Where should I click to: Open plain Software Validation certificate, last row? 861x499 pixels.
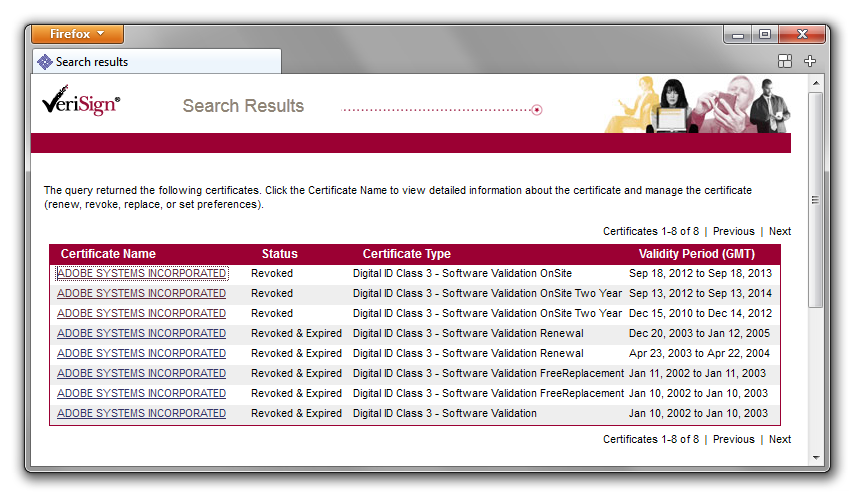coord(142,413)
